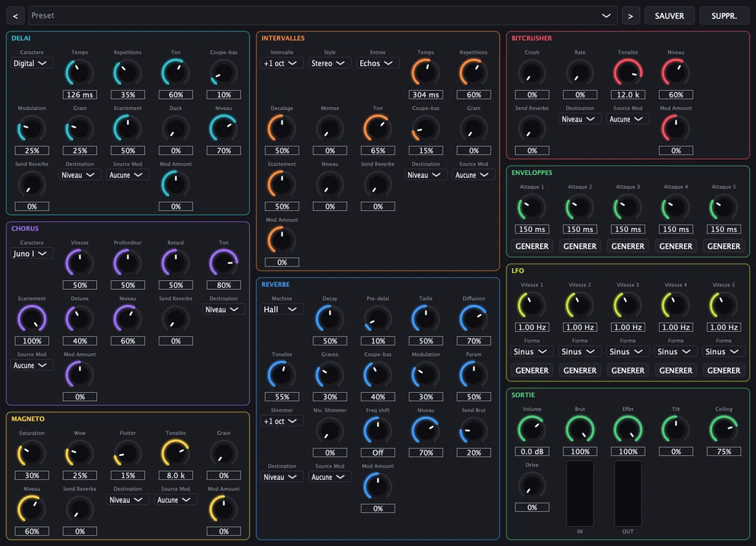Click the ENVELOPPES Attaque 2 knob

pos(579,207)
